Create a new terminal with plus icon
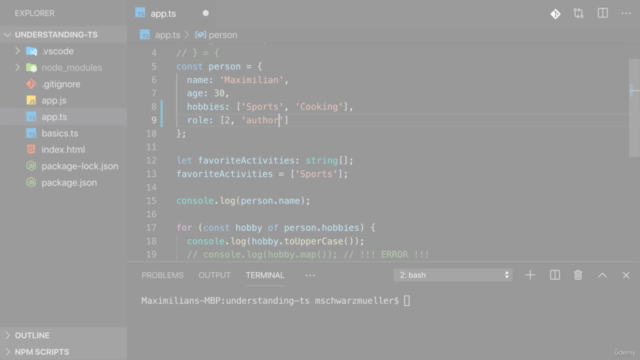 [x=530, y=275]
